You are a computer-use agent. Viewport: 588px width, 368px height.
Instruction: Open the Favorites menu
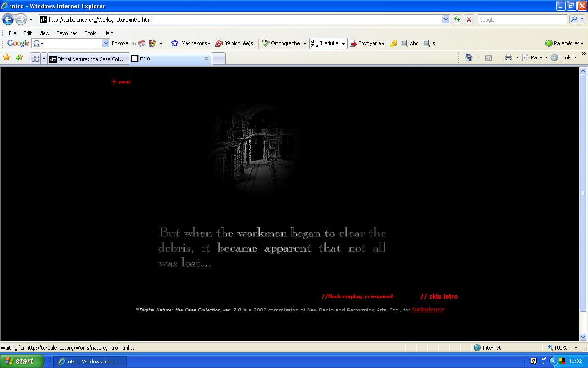pos(67,33)
